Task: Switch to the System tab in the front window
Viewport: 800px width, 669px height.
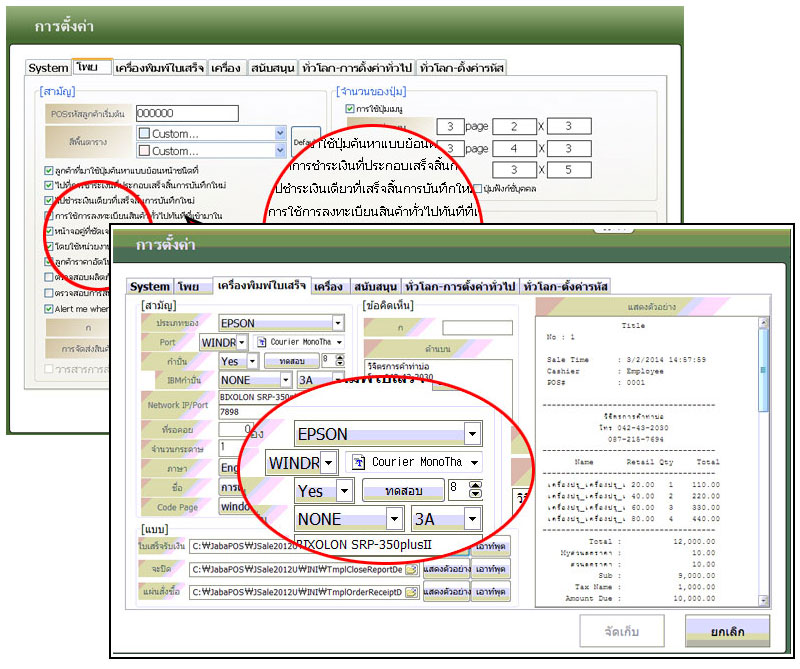Action: click(x=149, y=287)
